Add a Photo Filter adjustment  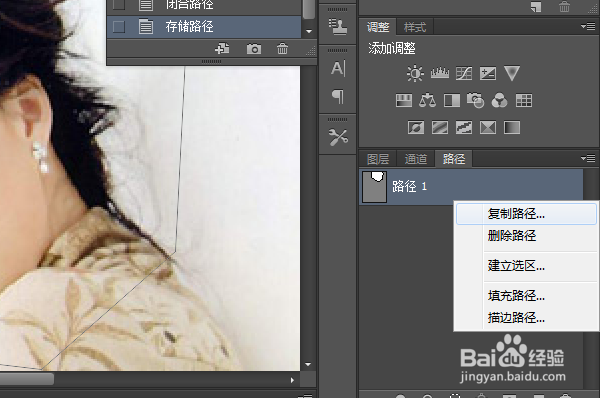476,101
